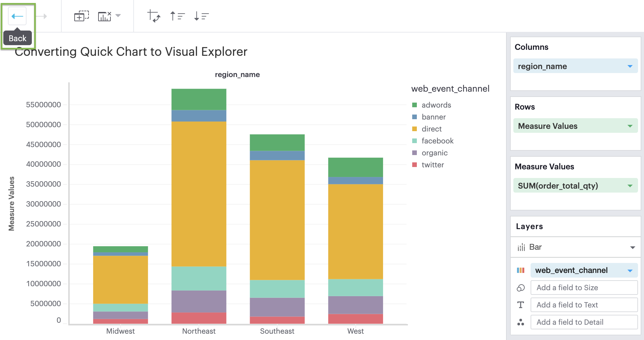The image size is (644, 340).
Task: Click the Back navigation arrow
Action: (17, 16)
